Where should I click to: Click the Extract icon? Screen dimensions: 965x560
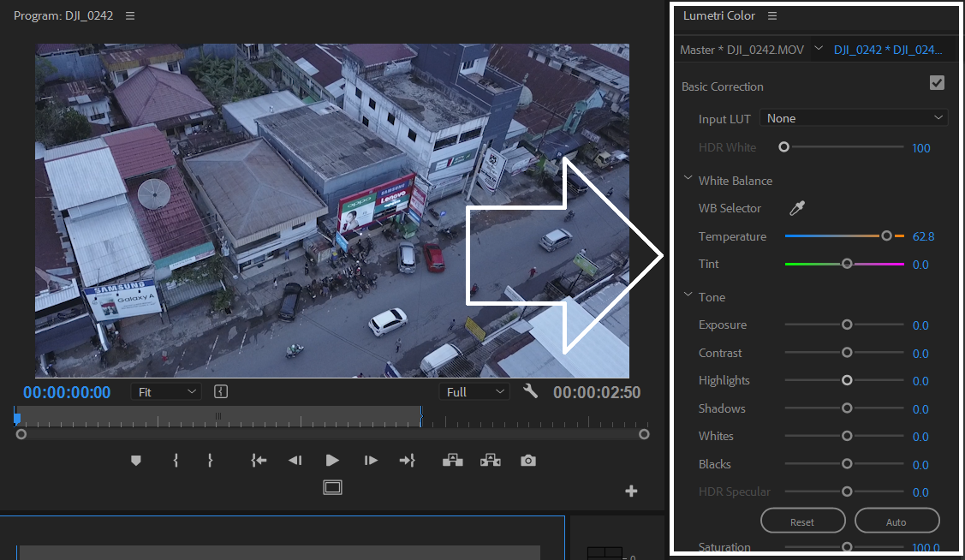tap(490, 460)
